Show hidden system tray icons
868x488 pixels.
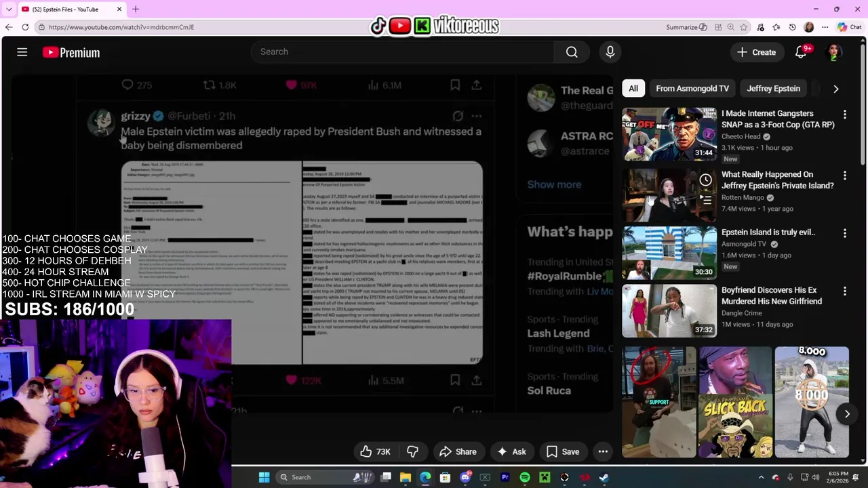[x=761, y=477]
